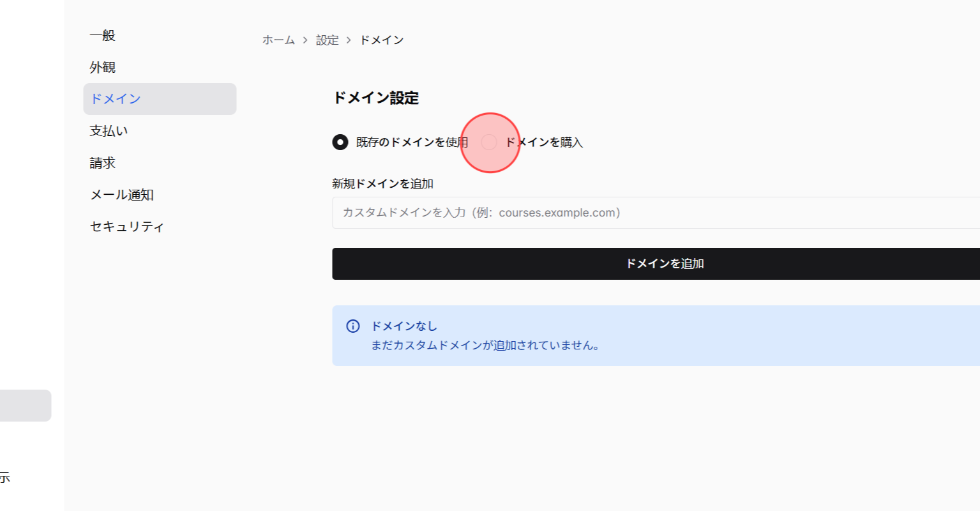Screen dimensions: 980x511
Task: Open the セキュリティ settings section
Action: point(126,226)
